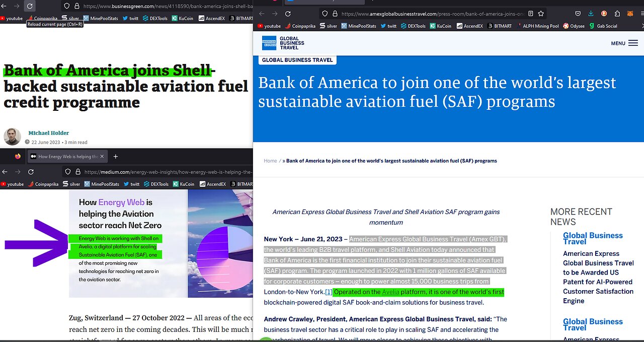Screen dimensions: 644x342
Task: Toggle reader view in Amex window
Action: [x=530, y=14]
